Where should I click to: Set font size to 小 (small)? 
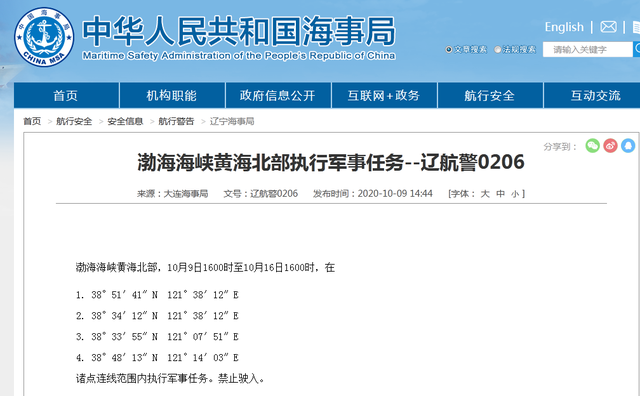[515, 194]
